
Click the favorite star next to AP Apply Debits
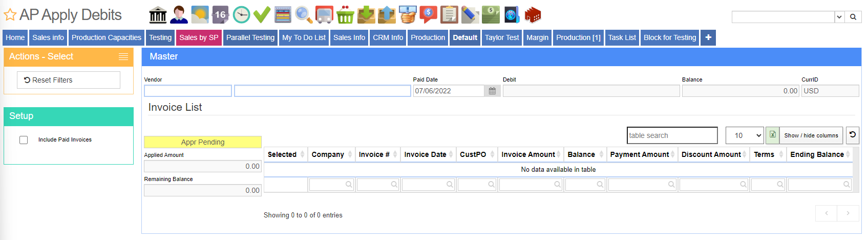10,15
